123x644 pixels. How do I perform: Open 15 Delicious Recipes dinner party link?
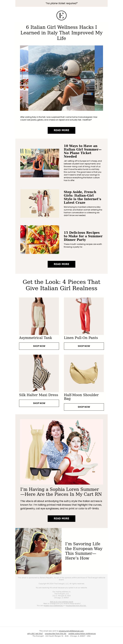click(x=83, y=236)
